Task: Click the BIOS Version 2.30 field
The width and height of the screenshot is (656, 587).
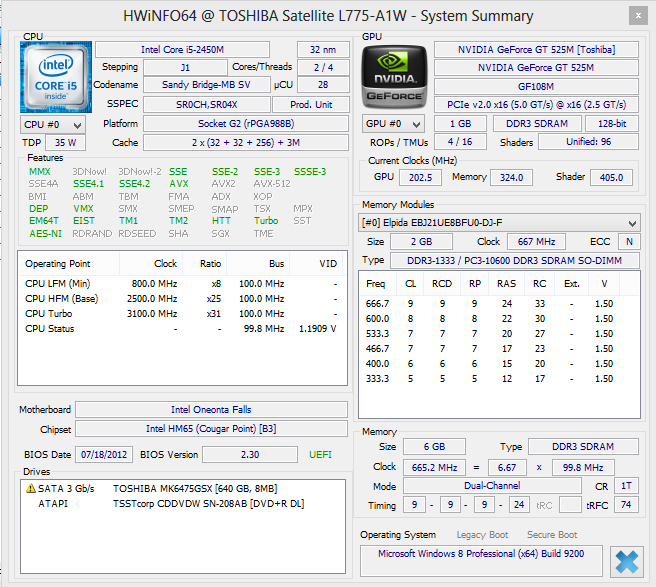Action: click(250, 454)
